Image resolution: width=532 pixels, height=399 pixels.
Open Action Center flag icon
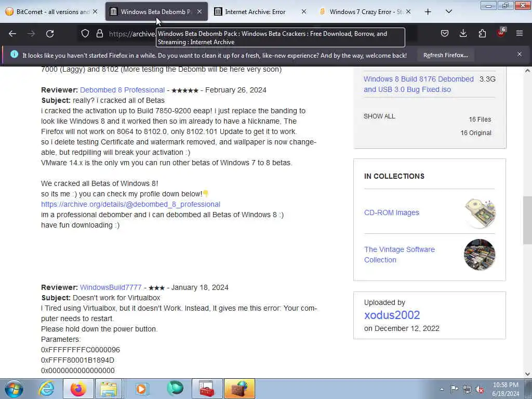point(454,389)
